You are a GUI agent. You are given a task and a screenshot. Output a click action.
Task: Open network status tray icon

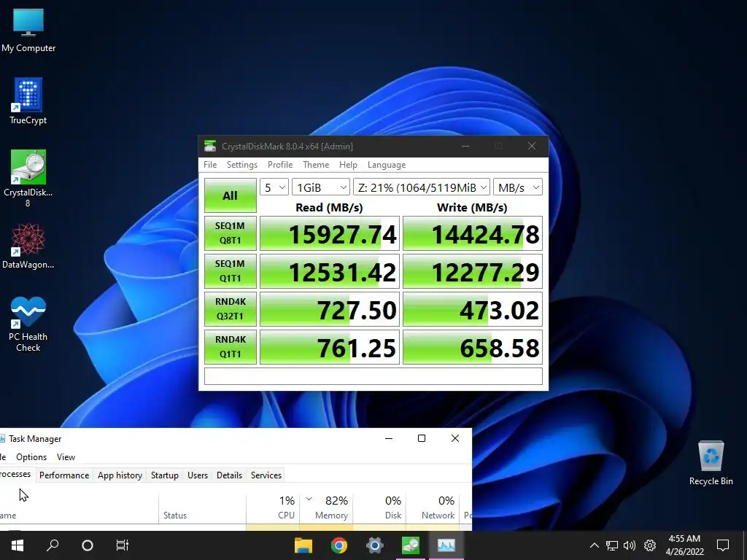612,545
